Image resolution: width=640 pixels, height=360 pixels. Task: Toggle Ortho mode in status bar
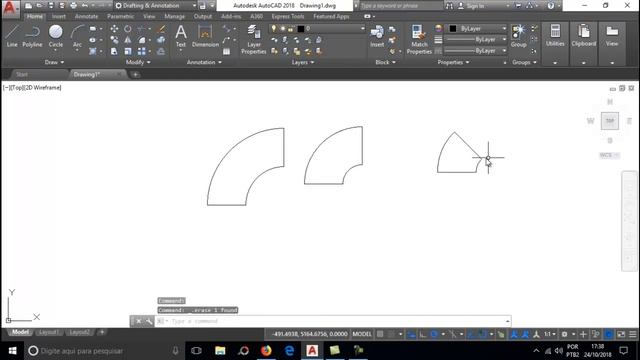click(423, 334)
